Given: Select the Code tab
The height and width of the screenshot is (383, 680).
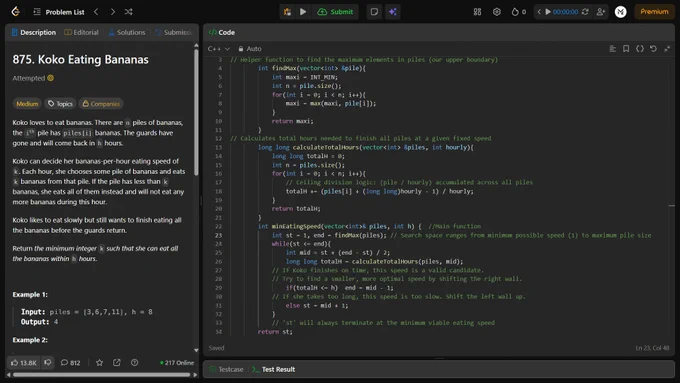Looking at the screenshot, I should click(x=222, y=33).
